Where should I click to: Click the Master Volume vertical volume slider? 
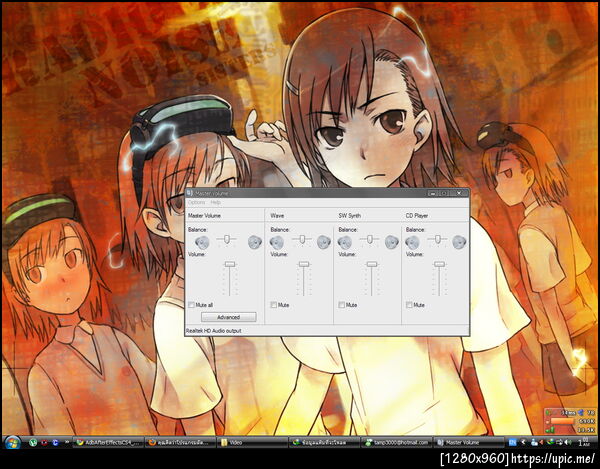230,279
